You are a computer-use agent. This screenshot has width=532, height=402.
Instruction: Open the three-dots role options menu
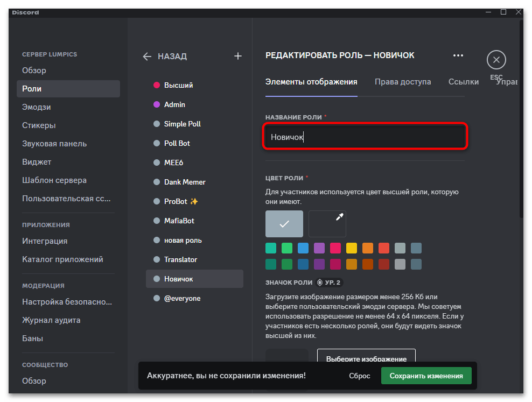[x=458, y=55]
